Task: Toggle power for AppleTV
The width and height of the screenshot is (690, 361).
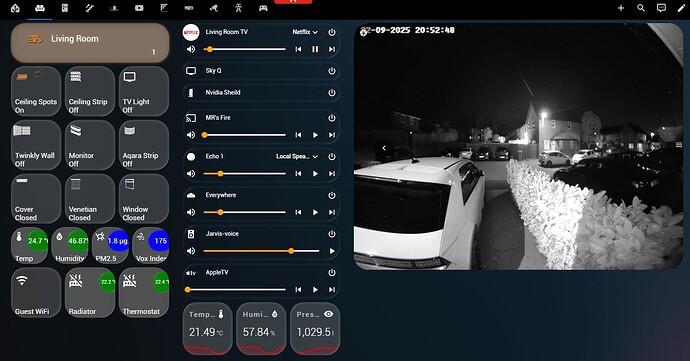Action: point(332,273)
